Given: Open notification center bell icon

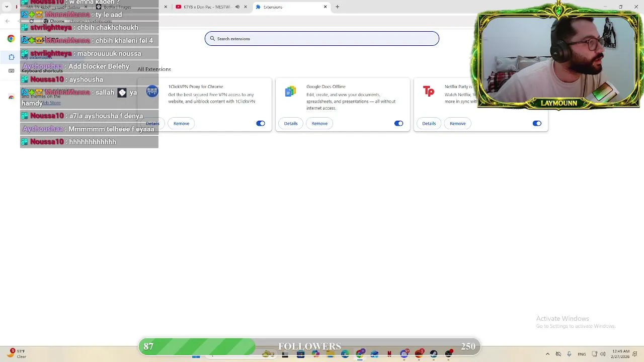Looking at the screenshot, I should pos(635,354).
